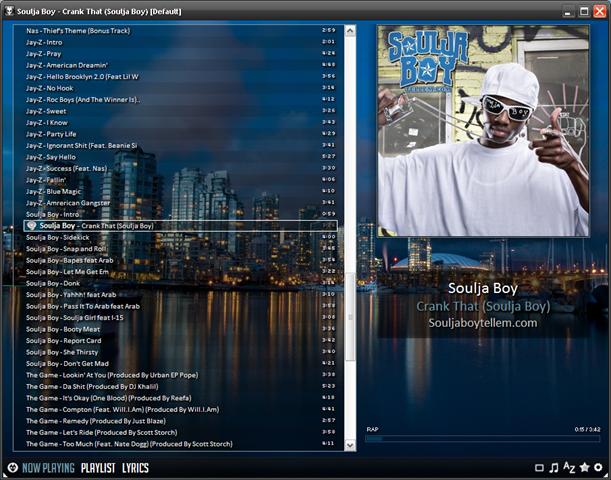611x480 pixels.
Task: Click the 0:15 / 3:42 time display
Action: 587,429
